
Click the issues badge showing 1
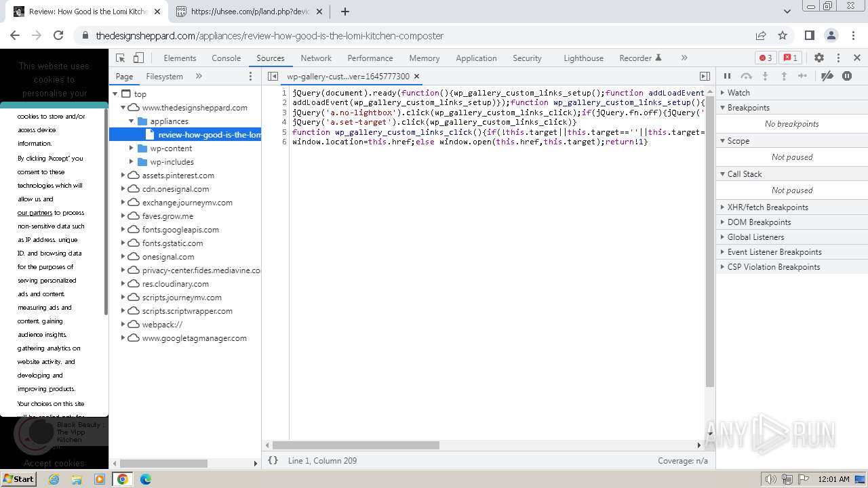(789, 58)
